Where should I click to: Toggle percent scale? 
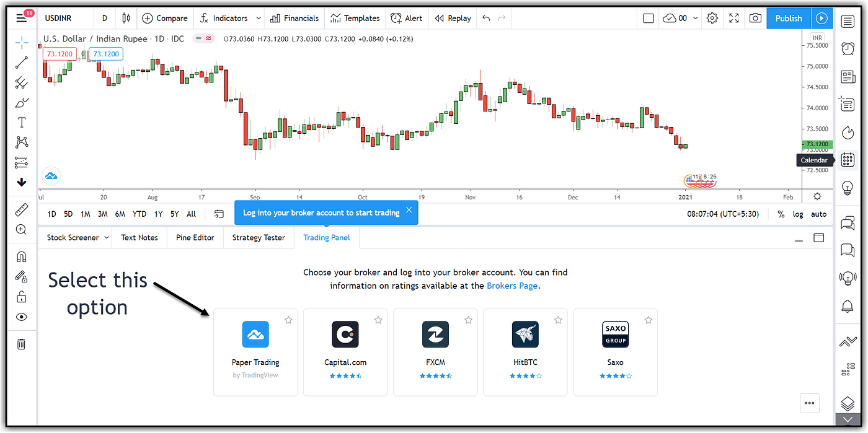point(781,214)
